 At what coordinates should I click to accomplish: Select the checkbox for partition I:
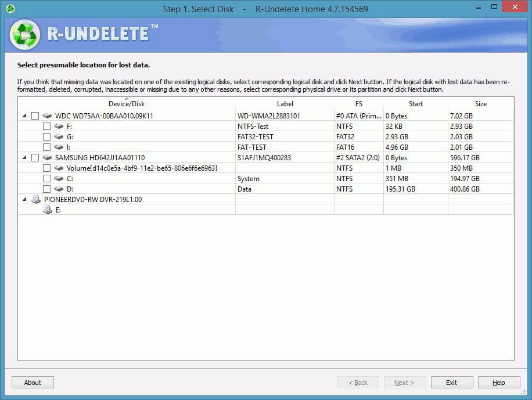click(x=47, y=147)
